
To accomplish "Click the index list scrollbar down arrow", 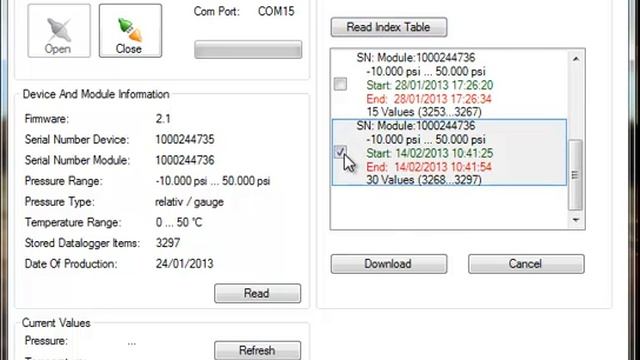I will click(576, 220).
